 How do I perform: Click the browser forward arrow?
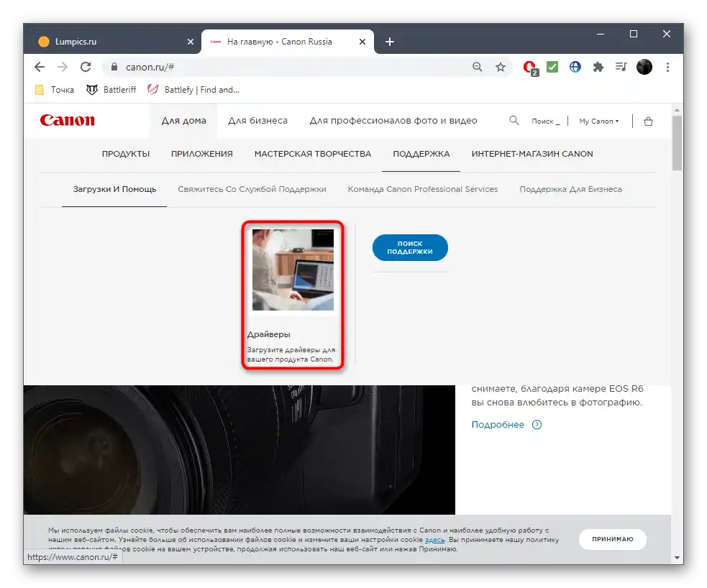click(63, 67)
